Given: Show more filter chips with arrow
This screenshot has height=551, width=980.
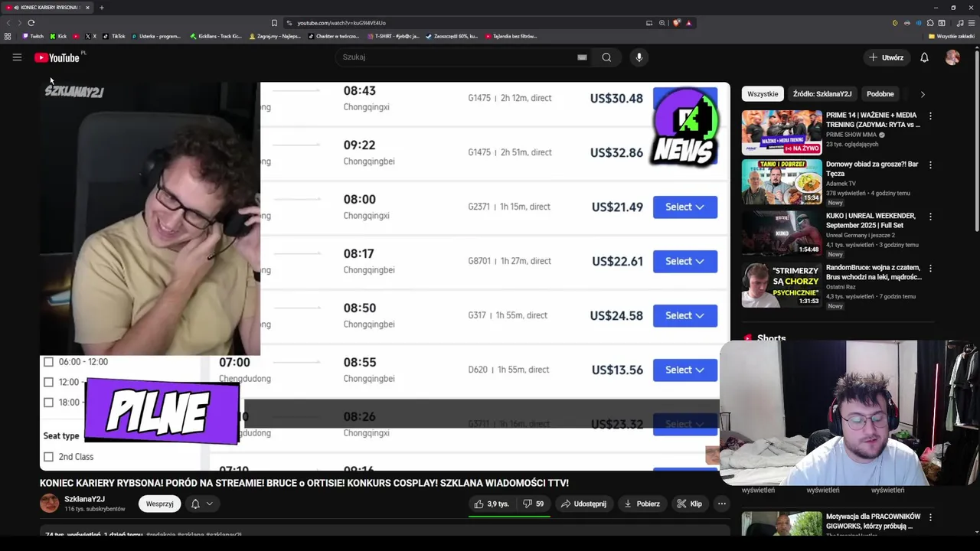Looking at the screenshot, I should click(x=923, y=94).
